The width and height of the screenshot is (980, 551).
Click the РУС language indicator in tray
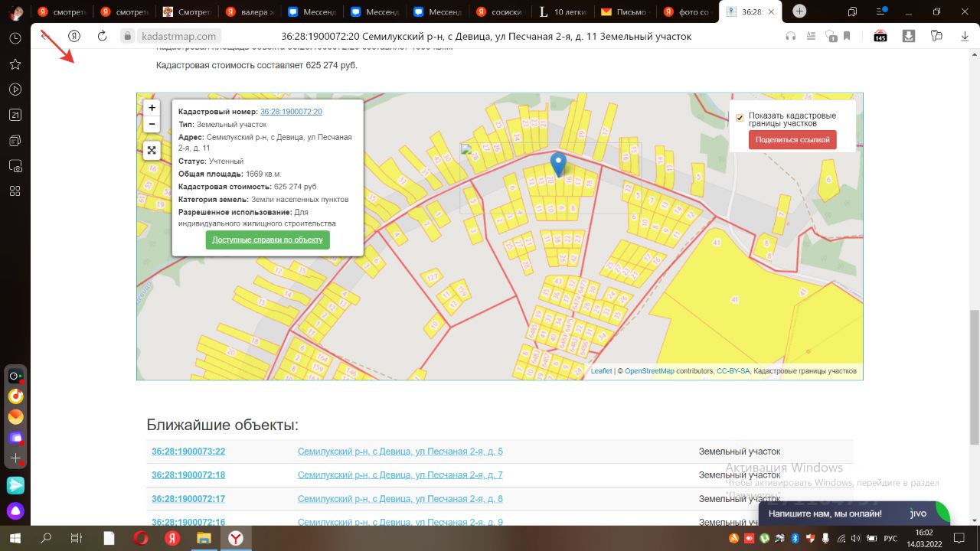(x=890, y=539)
